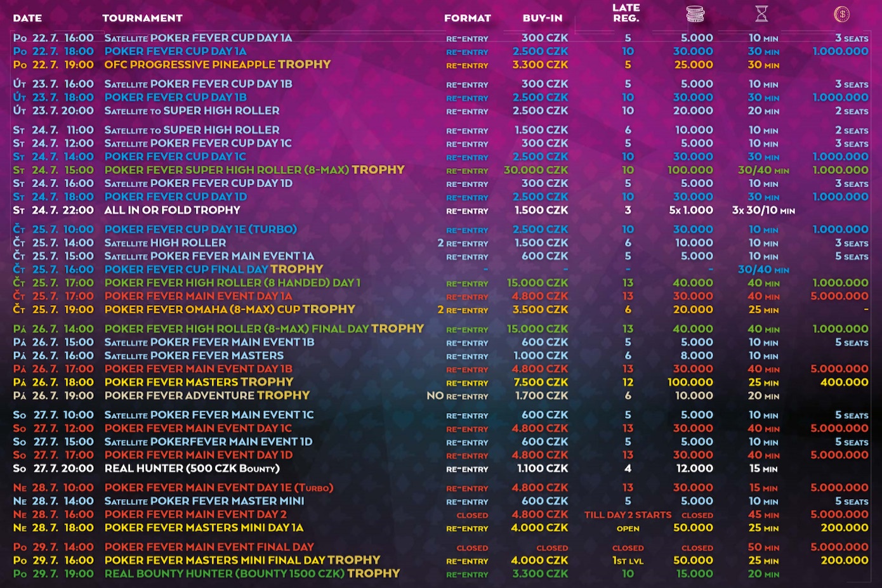
Task: Select Poker Fever Main Event Day 1A
Action: tap(198, 296)
